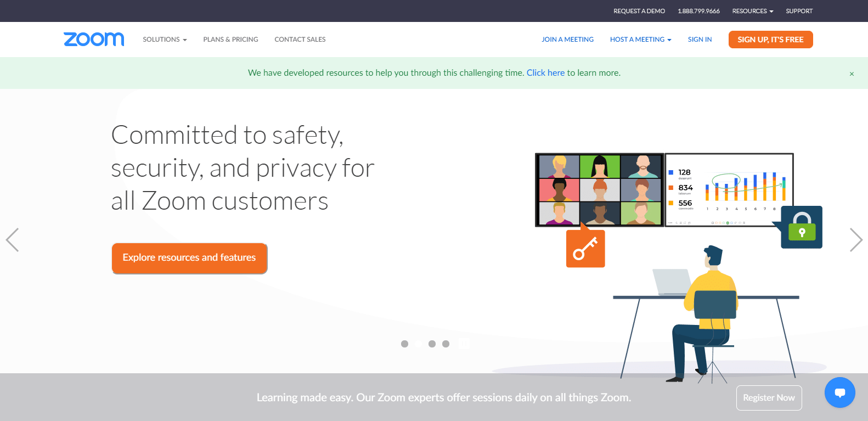Select the white active carousel dot
868x421 pixels.
[x=418, y=344]
